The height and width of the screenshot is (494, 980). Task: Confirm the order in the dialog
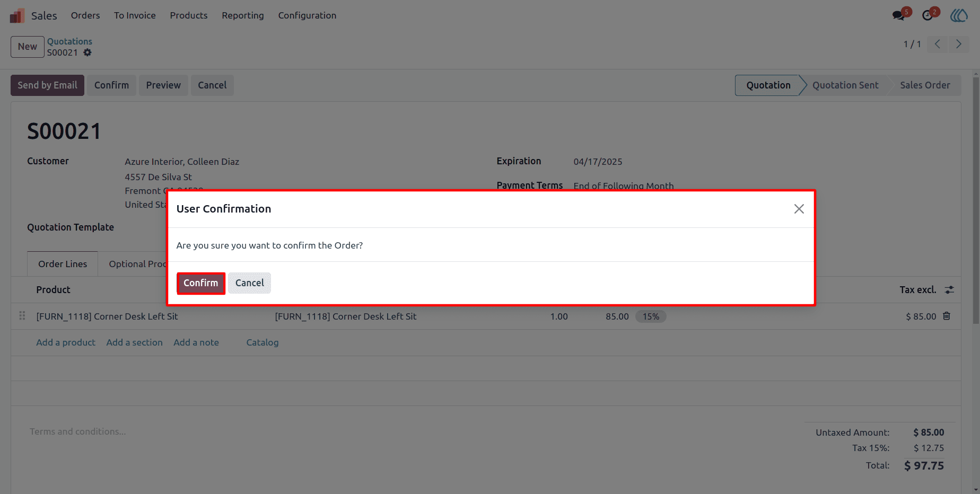click(201, 283)
